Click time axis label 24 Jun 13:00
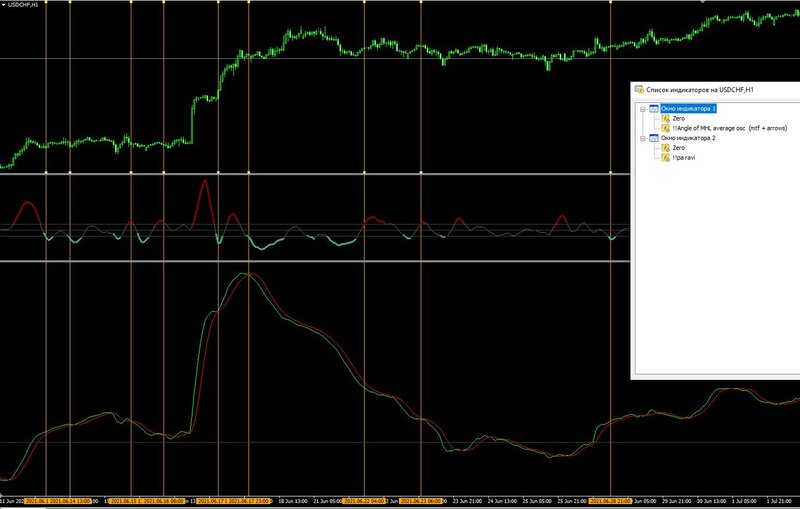 tap(502, 501)
